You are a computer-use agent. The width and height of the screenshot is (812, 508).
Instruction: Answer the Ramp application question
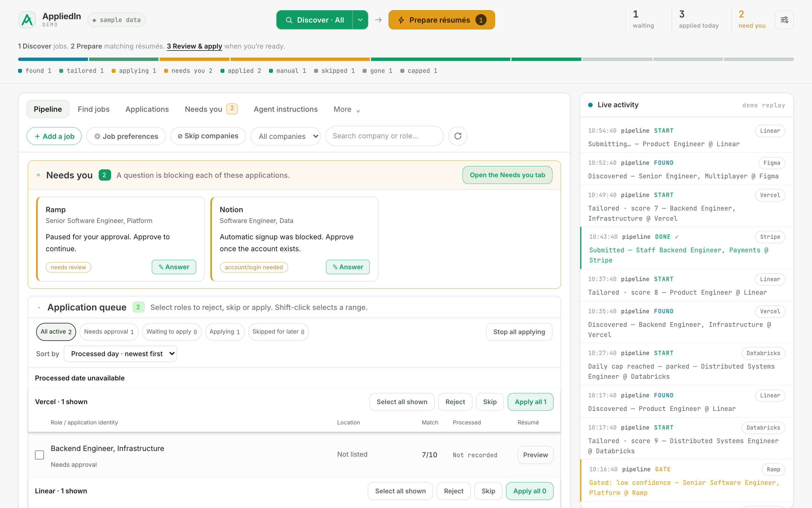coord(174,267)
